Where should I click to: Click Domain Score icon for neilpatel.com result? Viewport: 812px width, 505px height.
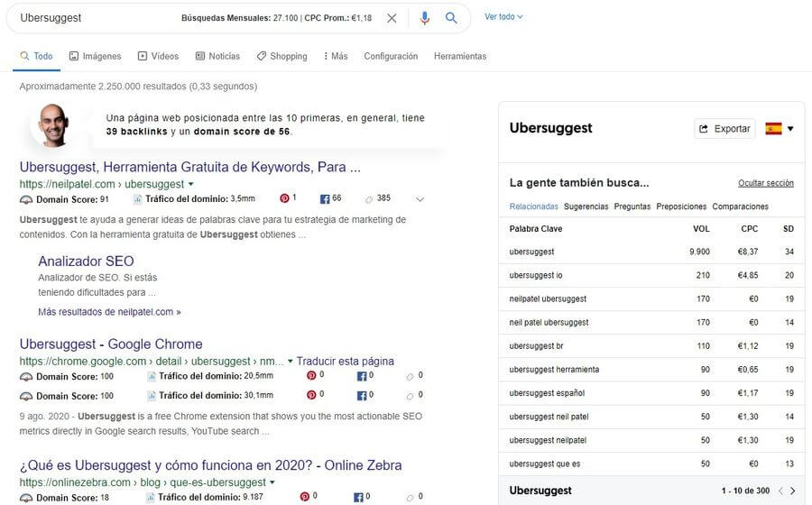(x=26, y=199)
